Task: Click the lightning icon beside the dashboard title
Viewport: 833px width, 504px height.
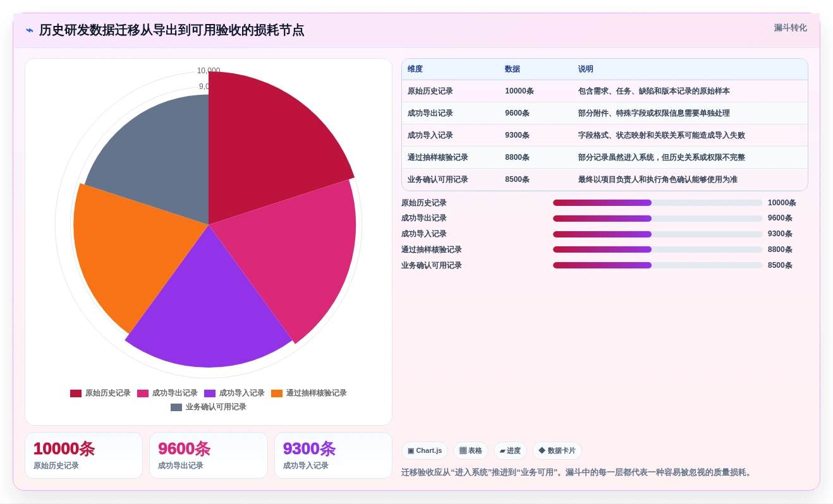Action: [x=30, y=30]
